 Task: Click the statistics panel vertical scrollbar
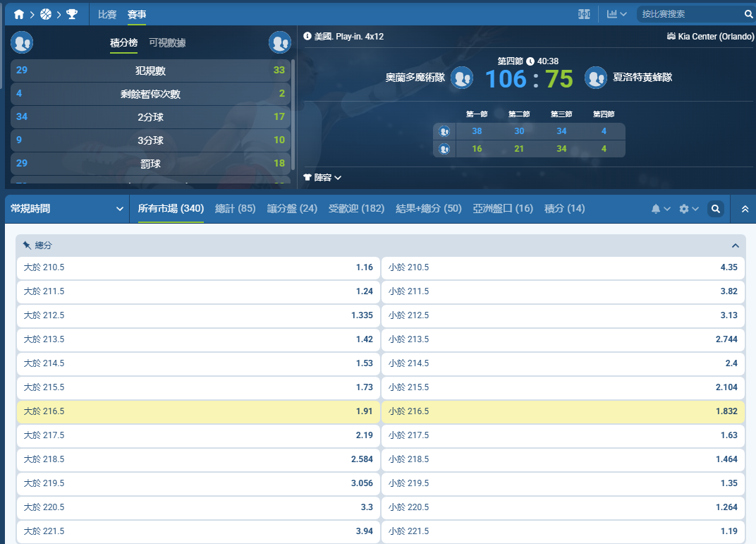click(x=293, y=115)
